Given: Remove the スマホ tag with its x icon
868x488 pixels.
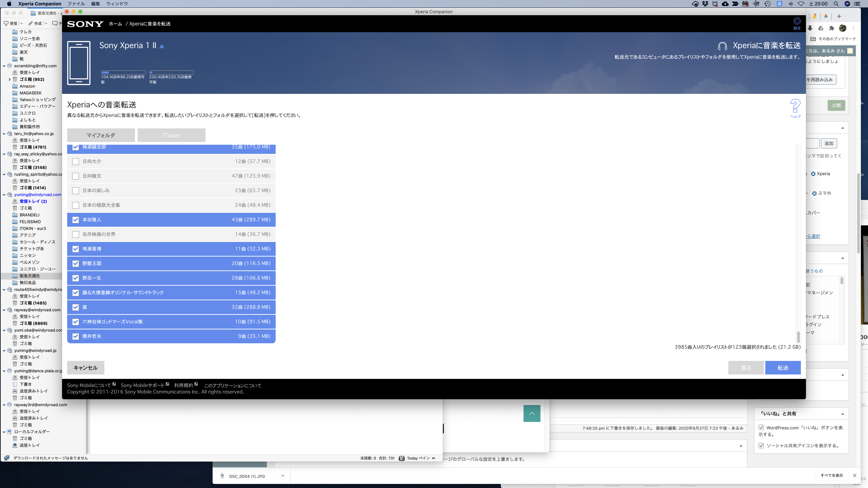Looking at the screenshot, I should [x=814, y=194].
